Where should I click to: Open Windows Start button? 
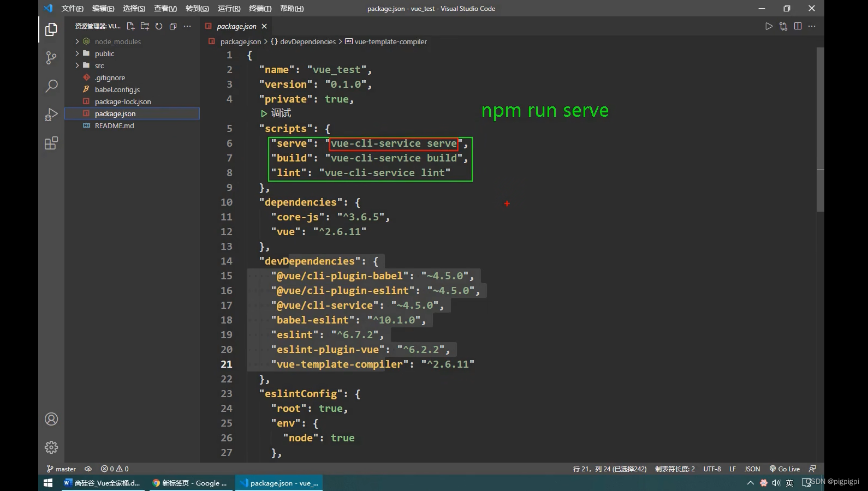pos(48,483)
